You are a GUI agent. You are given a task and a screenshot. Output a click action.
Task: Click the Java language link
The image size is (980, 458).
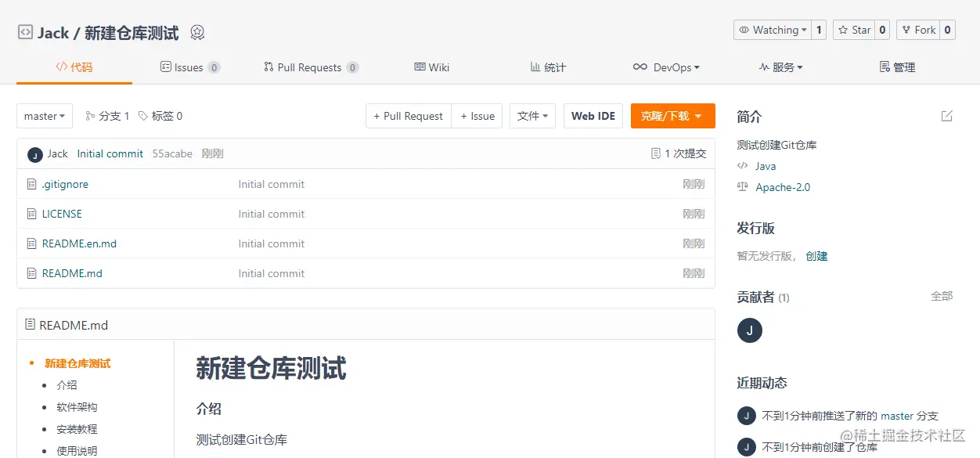[x=766, y=166]
